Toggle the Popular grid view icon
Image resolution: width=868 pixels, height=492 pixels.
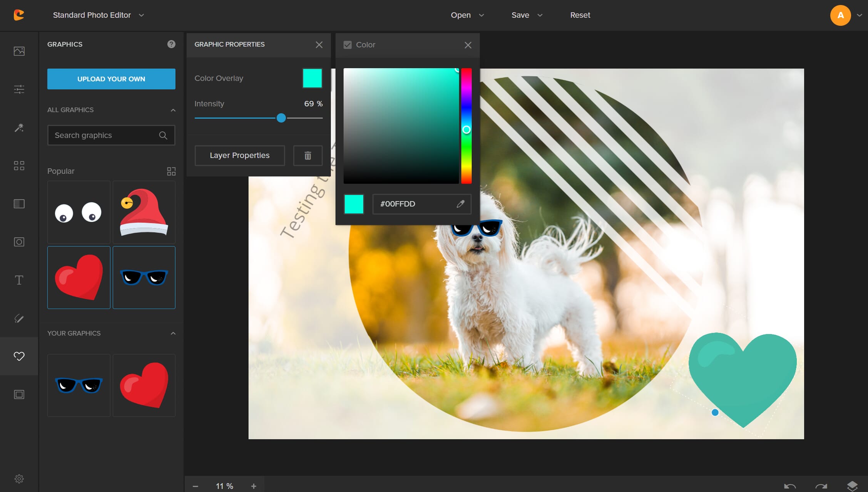pyautogui.click(x=171, y=171)
